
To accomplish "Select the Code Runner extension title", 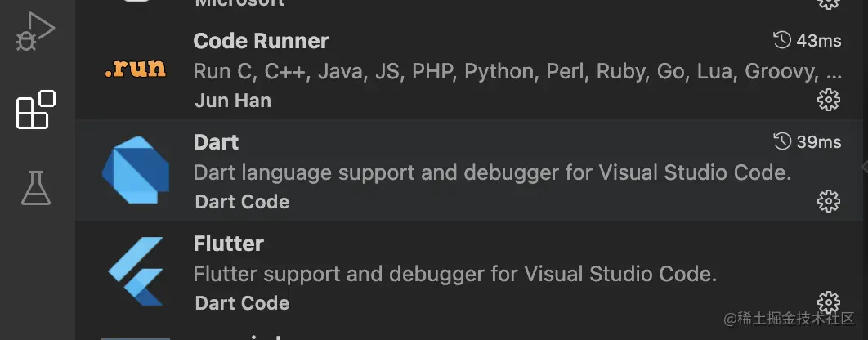I will click(262, 41).
